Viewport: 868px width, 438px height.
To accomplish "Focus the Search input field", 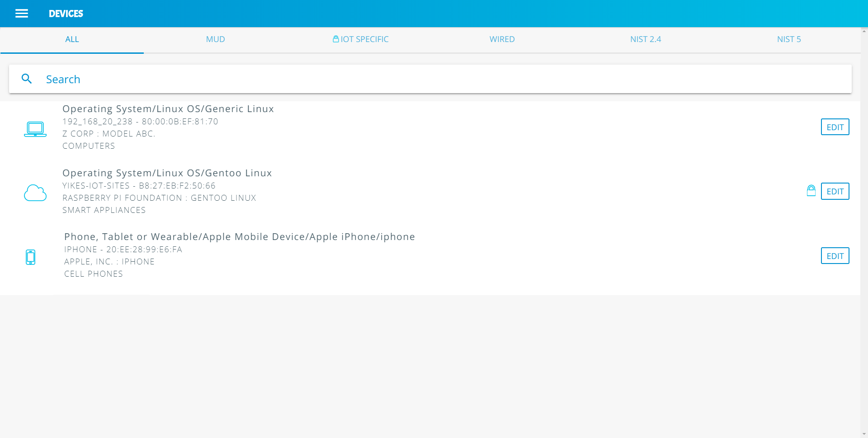I will (x=430, y=79).
